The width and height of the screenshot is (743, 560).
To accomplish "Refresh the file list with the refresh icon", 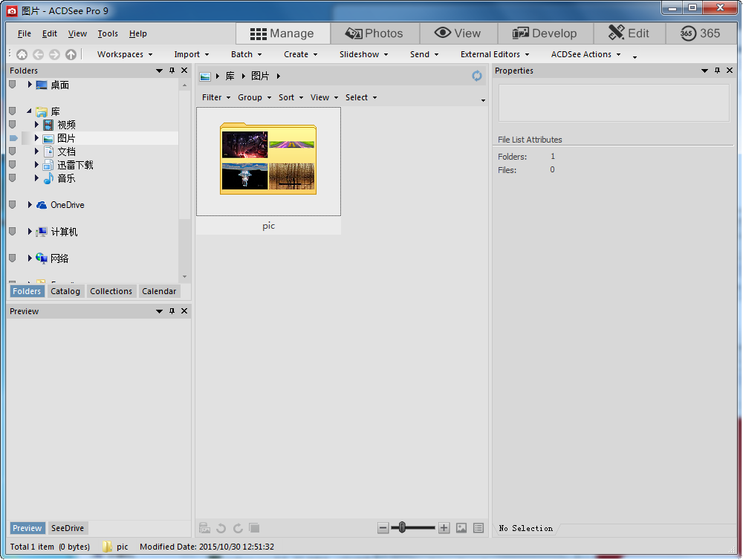I will click(x=477, y=76).
